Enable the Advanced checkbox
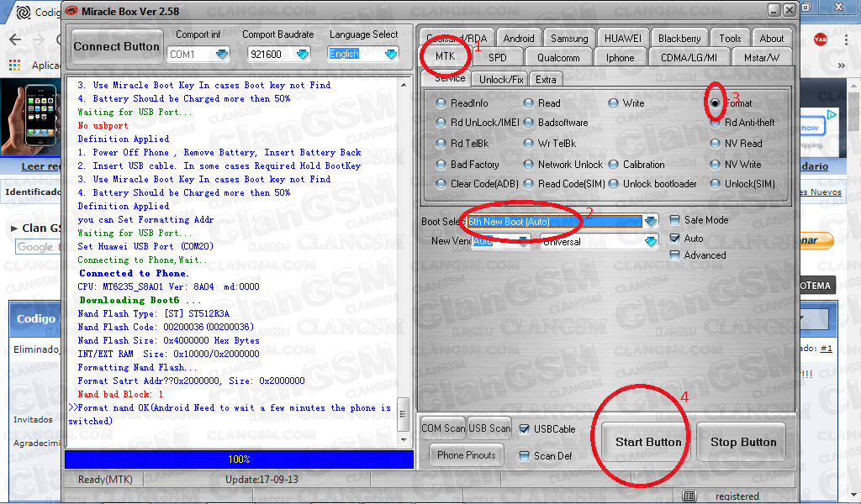The image size is (861, 504). tap(675, 255)
